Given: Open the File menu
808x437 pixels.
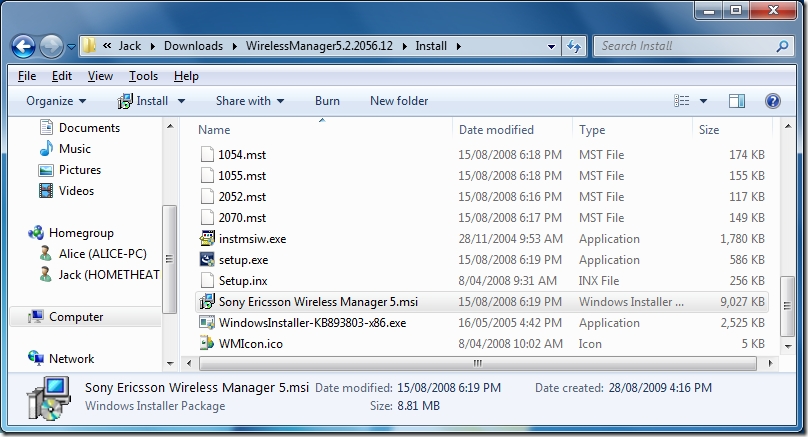Looking at the screenshot, I should click(27, 76).
